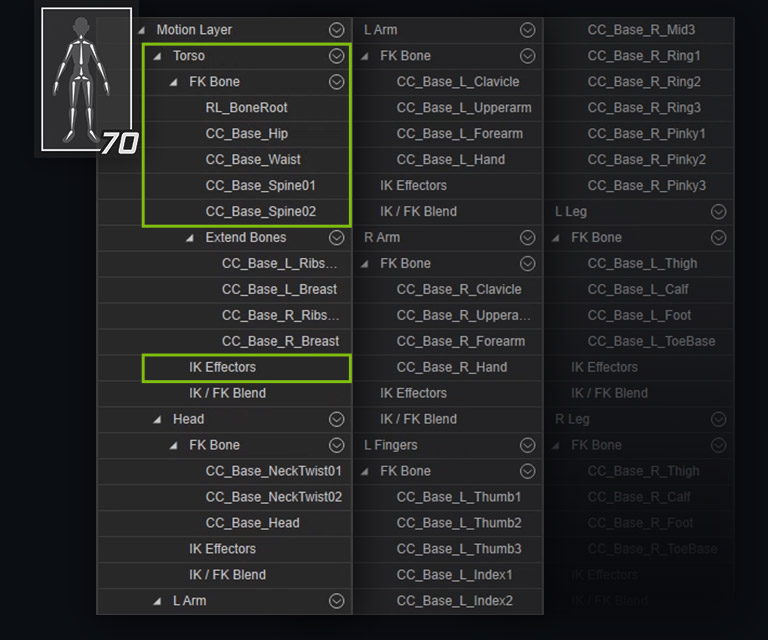The height and width of the screenshot is (640, 768).
Task: Click the circled chevron icon on Torso row
Action: point(337,56)
